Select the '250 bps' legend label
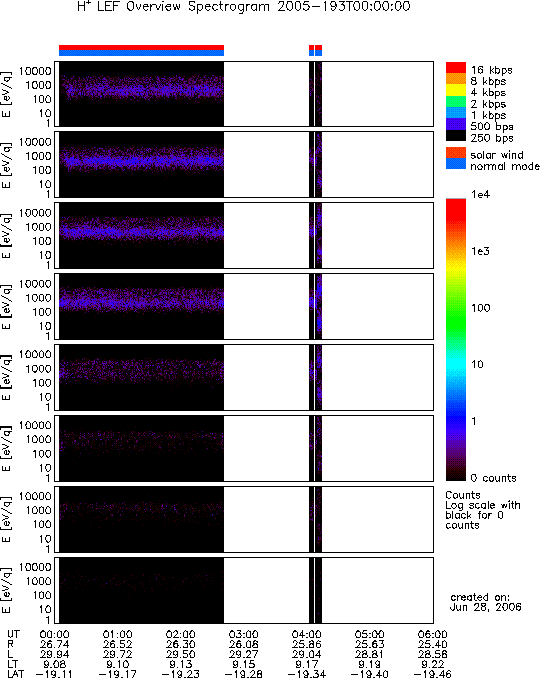 pos(492,138)
